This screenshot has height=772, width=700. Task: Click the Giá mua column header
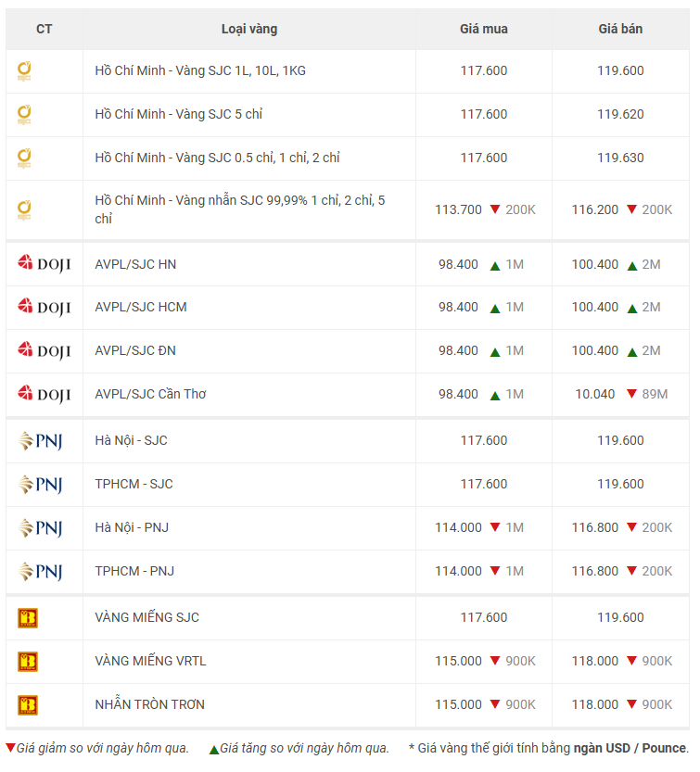[x=484, y=29]
